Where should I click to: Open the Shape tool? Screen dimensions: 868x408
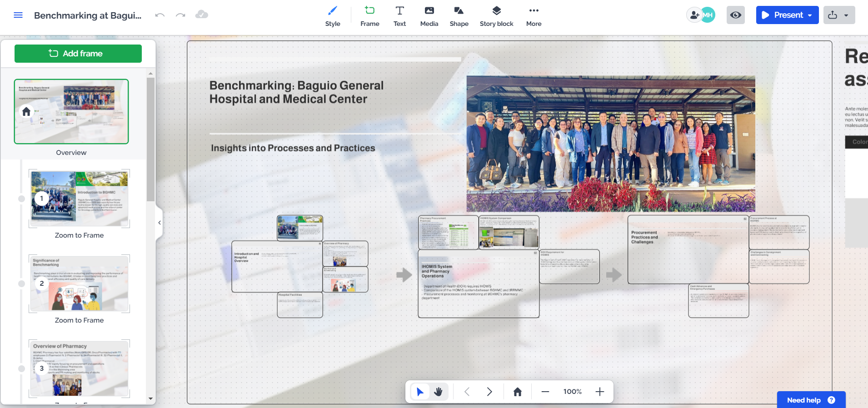pyautogui.click(x=459, y=16)
